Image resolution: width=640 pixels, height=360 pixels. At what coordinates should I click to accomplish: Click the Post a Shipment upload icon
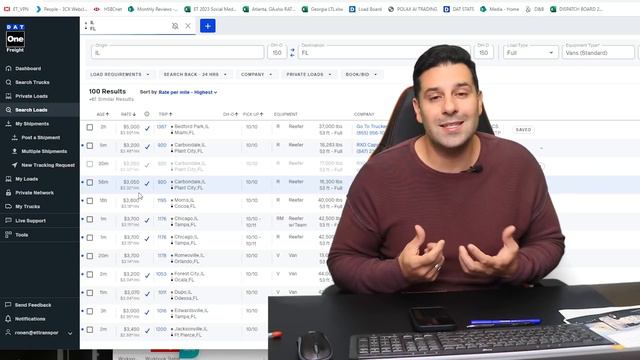pyautogui.click(x=15, y=138)
